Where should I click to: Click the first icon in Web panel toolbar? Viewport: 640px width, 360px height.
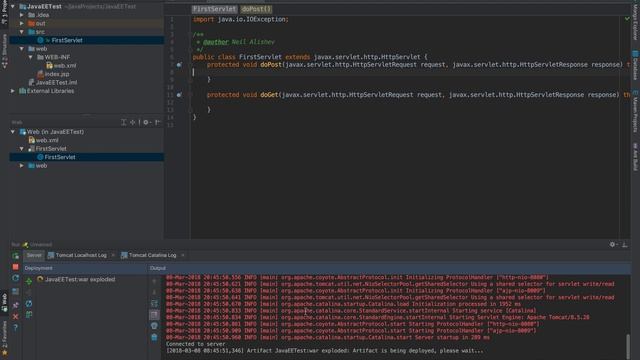click(x=124, y=122)
